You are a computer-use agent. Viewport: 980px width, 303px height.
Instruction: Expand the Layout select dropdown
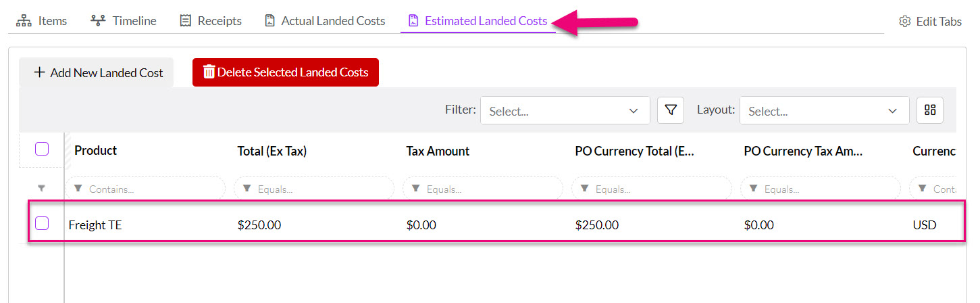824,111
